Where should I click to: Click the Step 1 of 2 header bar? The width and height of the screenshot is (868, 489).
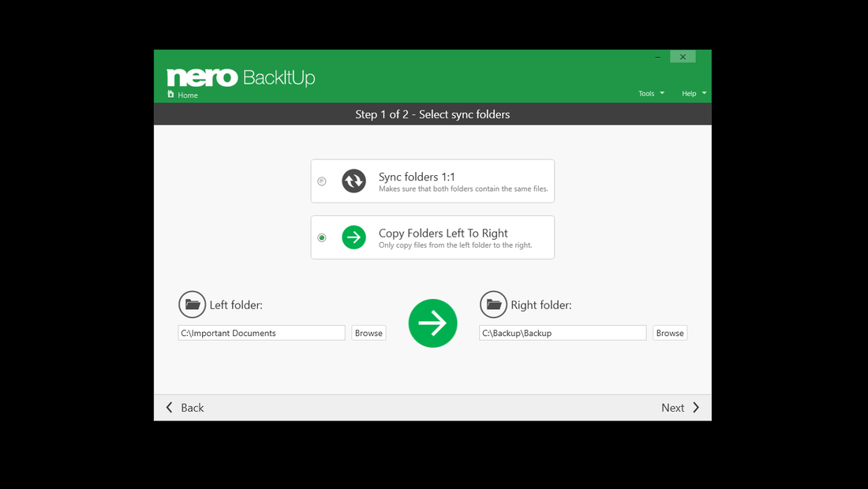click(x=432, y=114)
